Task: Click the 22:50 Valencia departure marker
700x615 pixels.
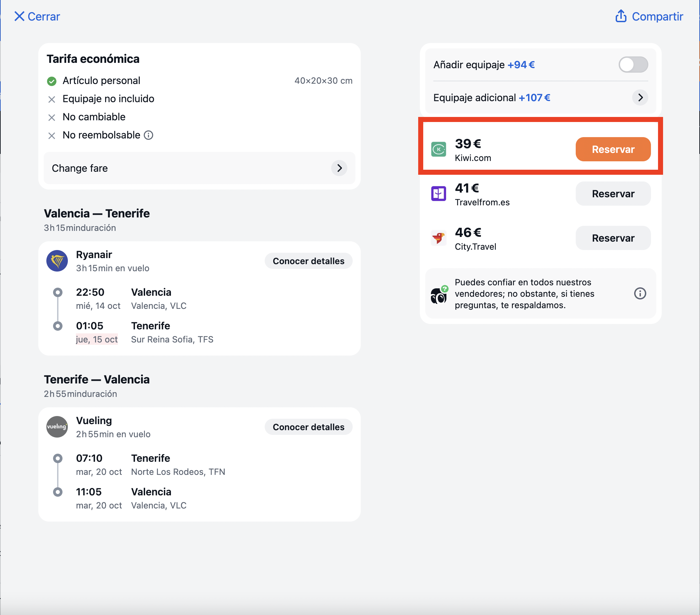Action: [x=57, y=292]
